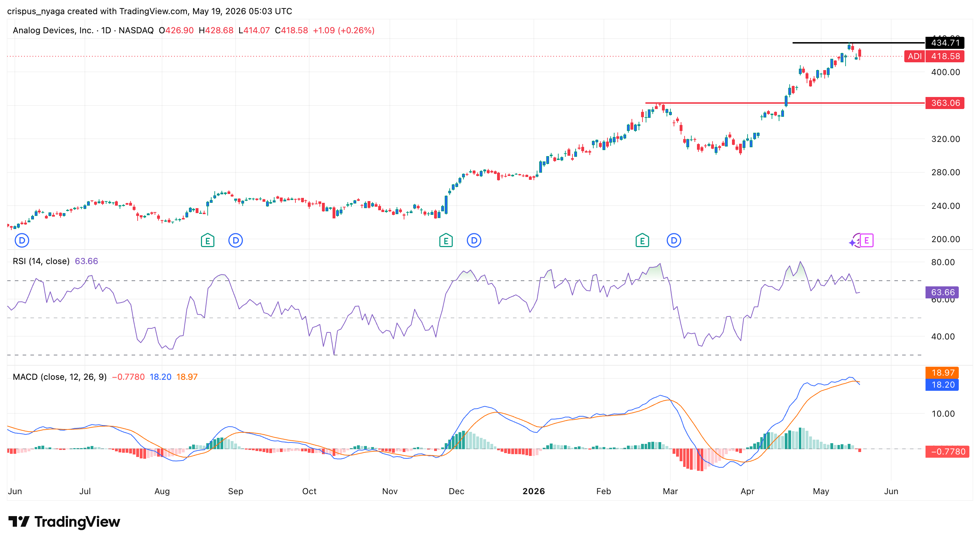This screenshot has height=543, width=980.
Task: Click the Feb label on the time axis
Action: click(x=604, y=491)
